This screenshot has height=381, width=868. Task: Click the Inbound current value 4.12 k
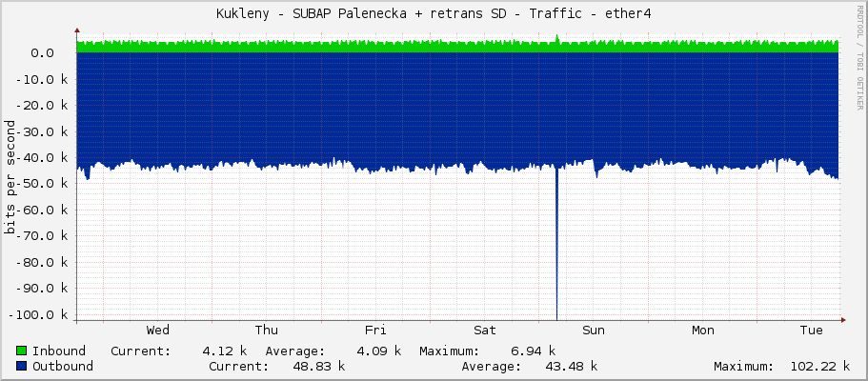tap(225, 351)
